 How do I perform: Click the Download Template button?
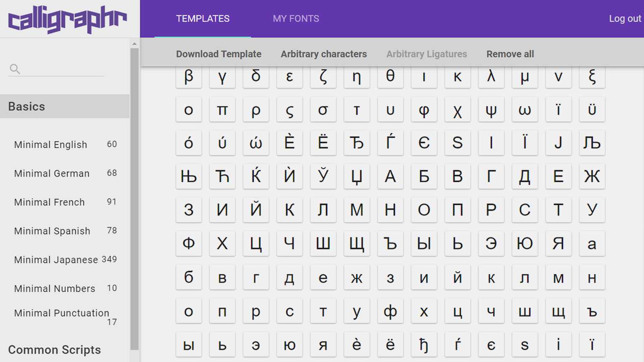click(218, 54)
